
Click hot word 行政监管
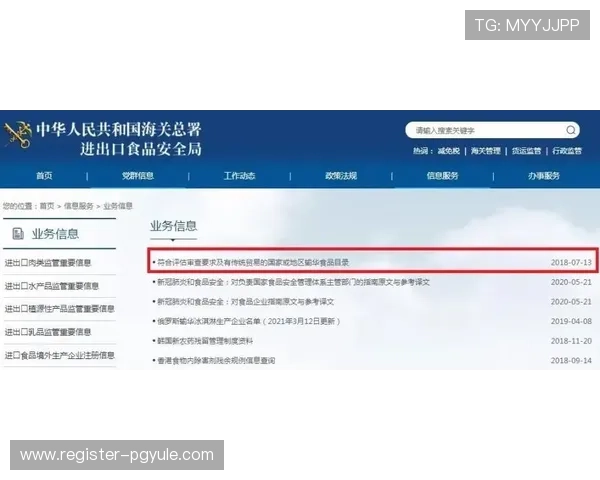567,151
